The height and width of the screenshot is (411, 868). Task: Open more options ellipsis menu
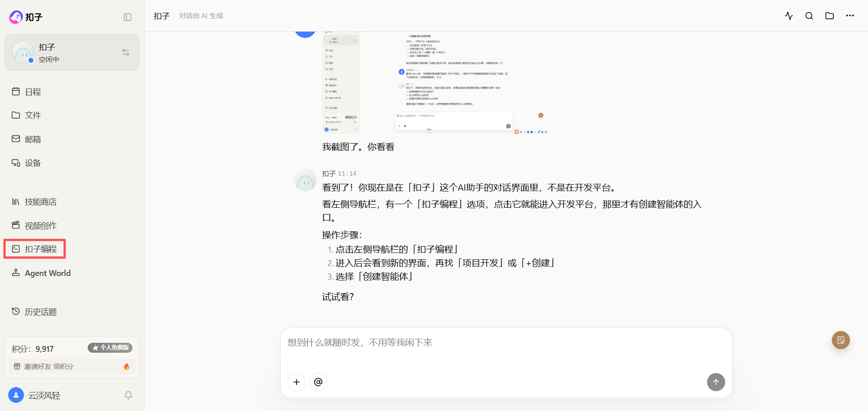[850, 16]
